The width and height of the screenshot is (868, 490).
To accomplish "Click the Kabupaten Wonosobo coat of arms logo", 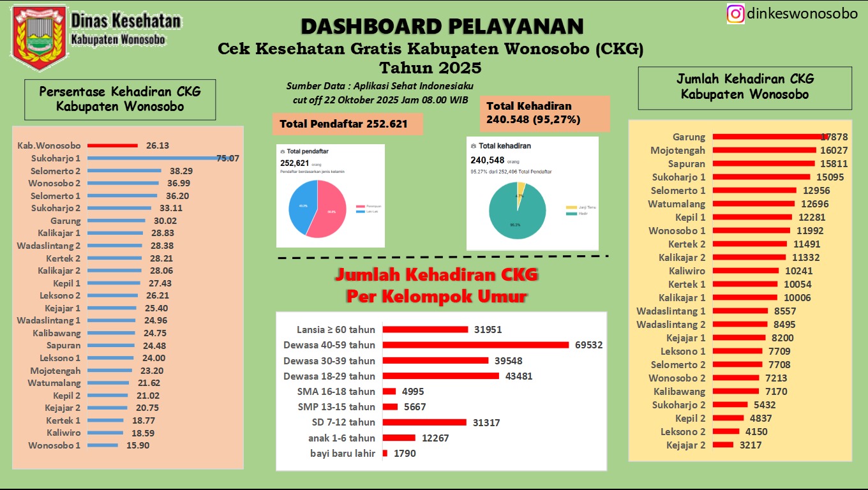I will [x=38, y=35].
